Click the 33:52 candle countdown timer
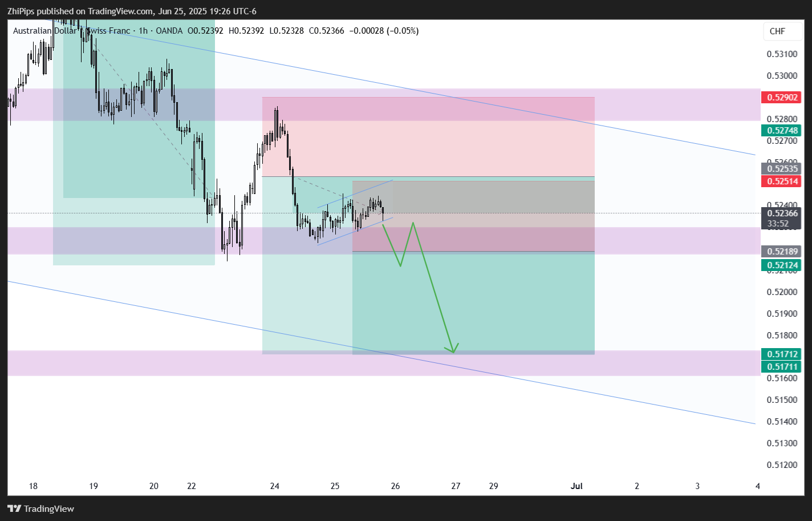The height and width of the screenshot is (521, 812). (778, 224)
